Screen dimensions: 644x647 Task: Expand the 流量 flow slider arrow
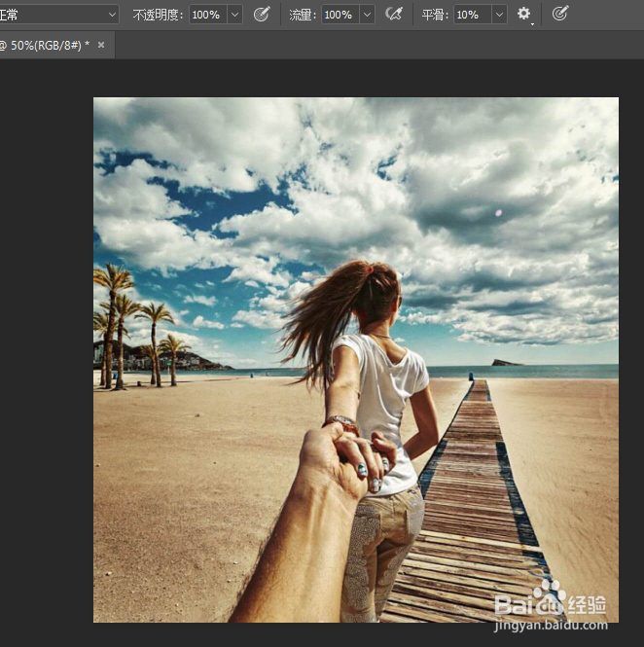tap(367, 15)
